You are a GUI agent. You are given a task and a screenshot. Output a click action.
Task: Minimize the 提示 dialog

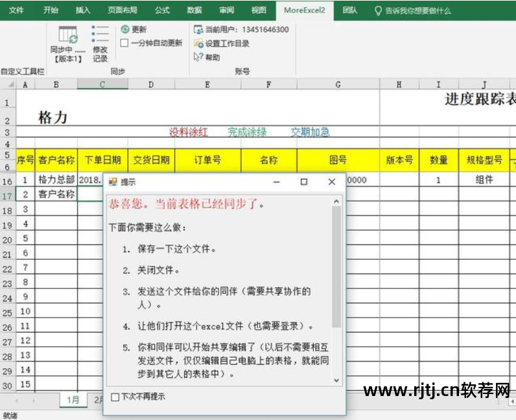(276, 181)
